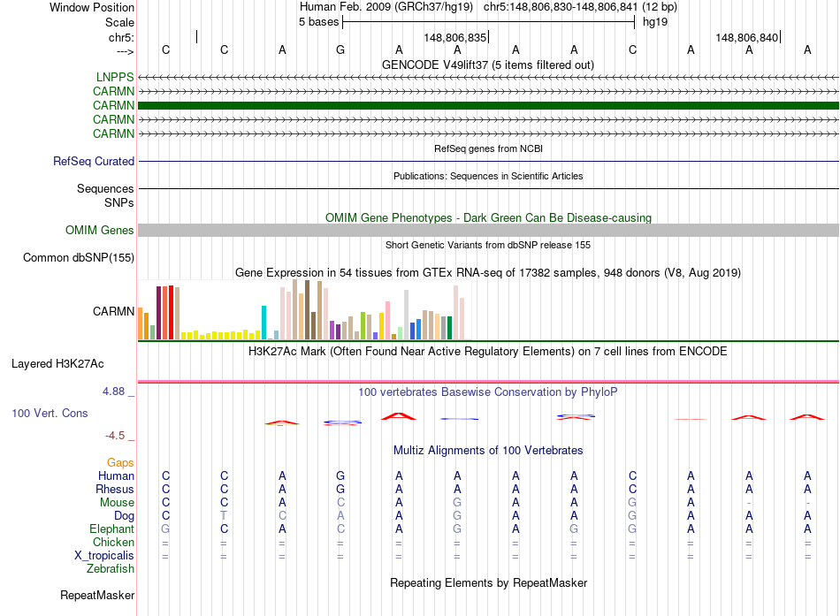
Task: Select the Mouse alignment row label
Action: coord(117,503)
